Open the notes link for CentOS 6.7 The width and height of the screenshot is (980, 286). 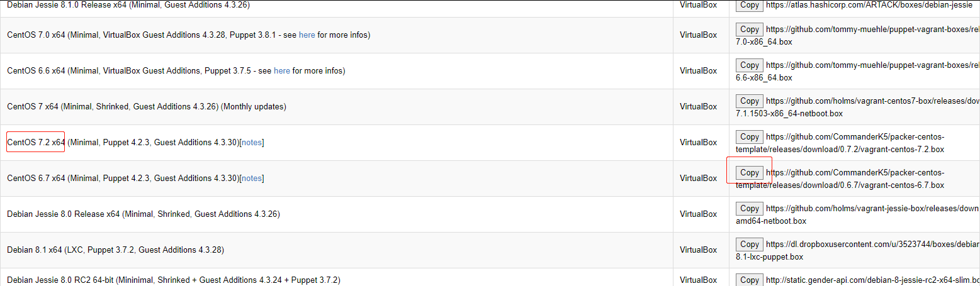point(252,179)
